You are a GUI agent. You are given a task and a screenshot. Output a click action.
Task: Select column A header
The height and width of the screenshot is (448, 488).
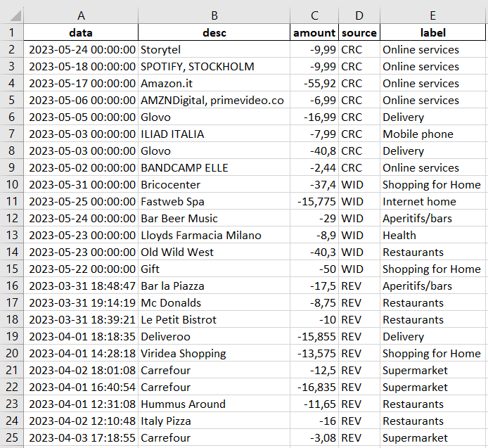(x=81, y=15)
